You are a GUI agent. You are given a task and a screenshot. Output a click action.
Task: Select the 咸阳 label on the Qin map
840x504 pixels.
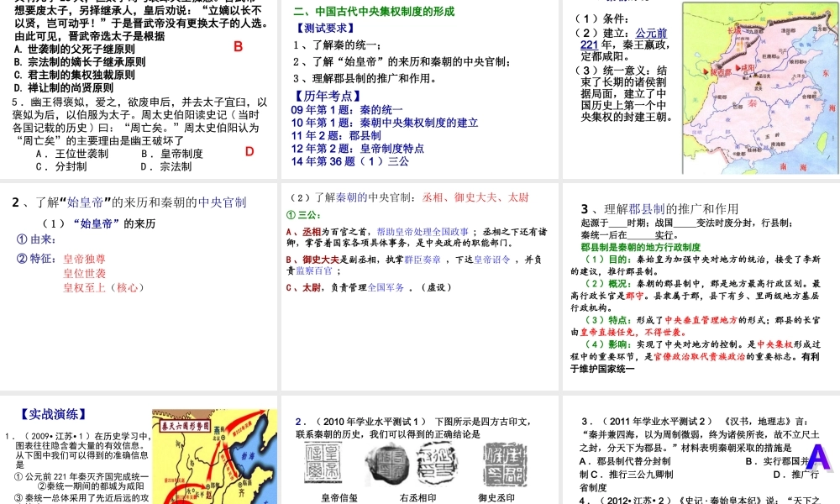pyautogui.click(x=746, y=68)
